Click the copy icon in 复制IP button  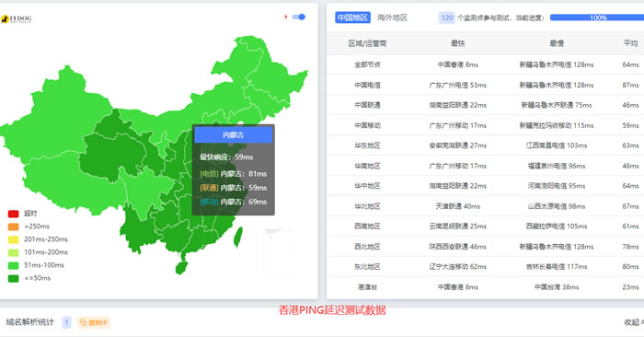(x=83, y=322)
